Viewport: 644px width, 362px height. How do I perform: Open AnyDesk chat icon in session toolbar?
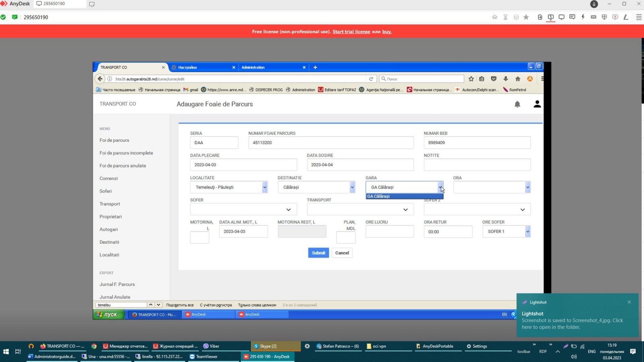tap(572, 17)
